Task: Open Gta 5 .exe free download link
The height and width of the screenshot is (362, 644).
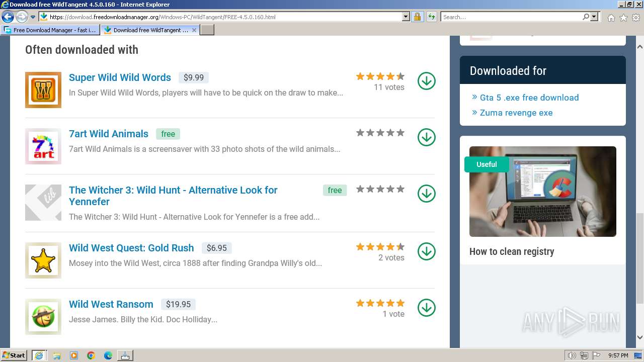Action: tap(529, 98)
